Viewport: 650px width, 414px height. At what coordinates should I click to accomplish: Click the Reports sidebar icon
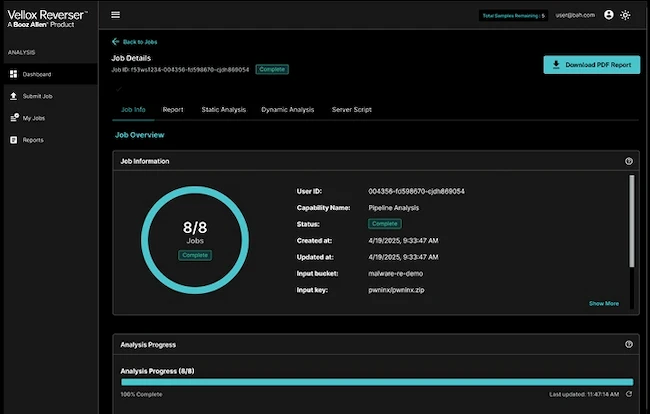coord(13,140)
